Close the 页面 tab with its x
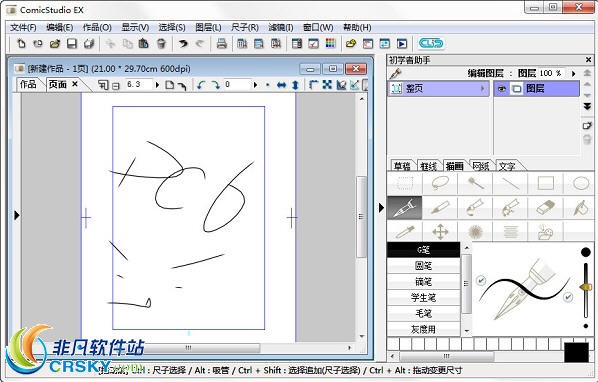The image size is (598, 382). 75,84
